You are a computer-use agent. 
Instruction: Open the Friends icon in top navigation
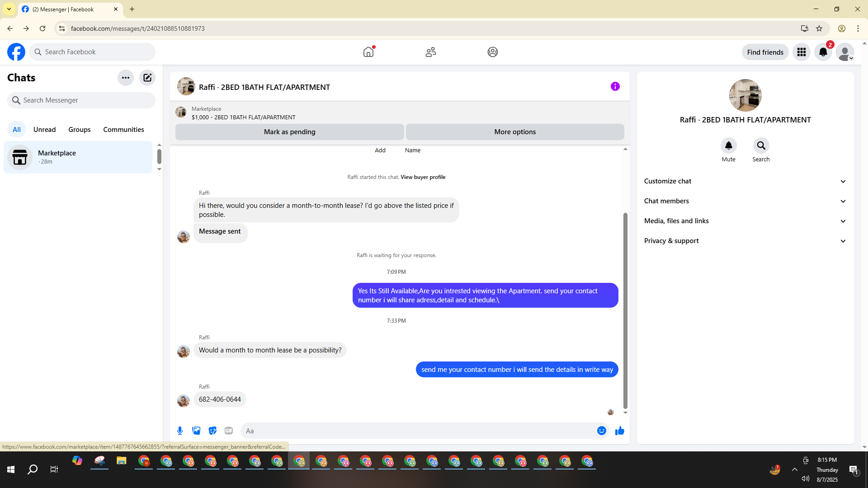[431, 52]
